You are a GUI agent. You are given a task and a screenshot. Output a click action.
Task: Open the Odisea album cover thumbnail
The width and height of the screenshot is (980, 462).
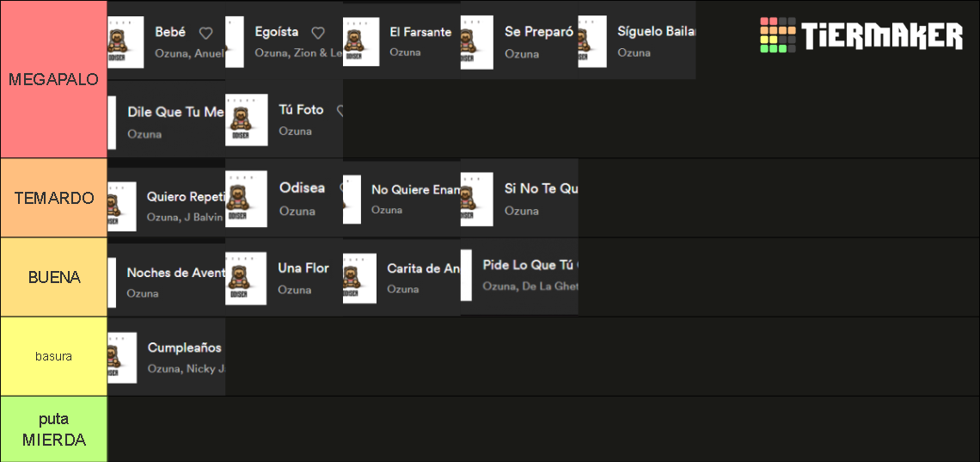tap(246, 199)
